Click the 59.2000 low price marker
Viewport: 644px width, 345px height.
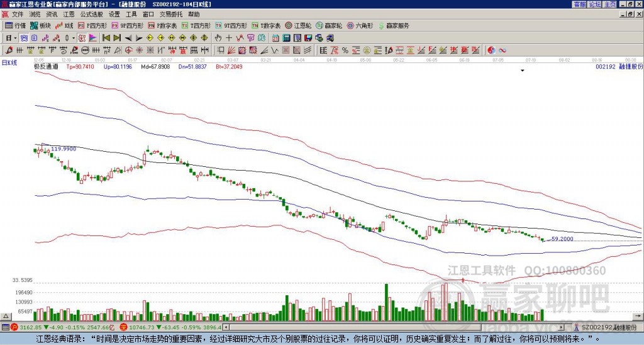point(562,239)
